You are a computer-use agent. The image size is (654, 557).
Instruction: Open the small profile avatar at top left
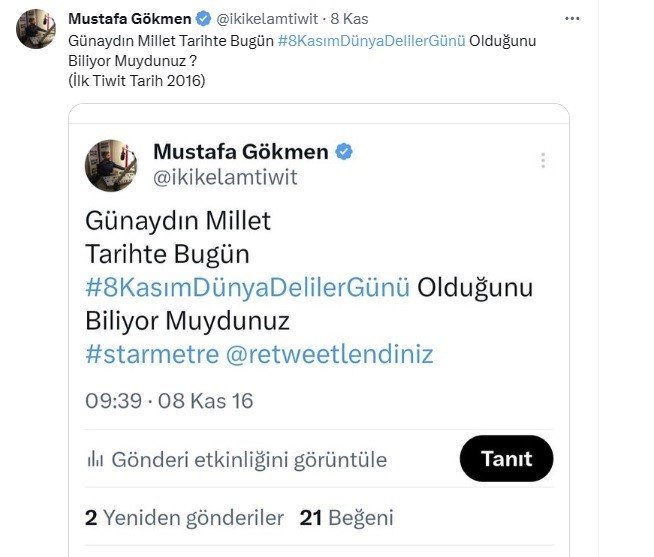pyautogui.click(x=36, y=29)
